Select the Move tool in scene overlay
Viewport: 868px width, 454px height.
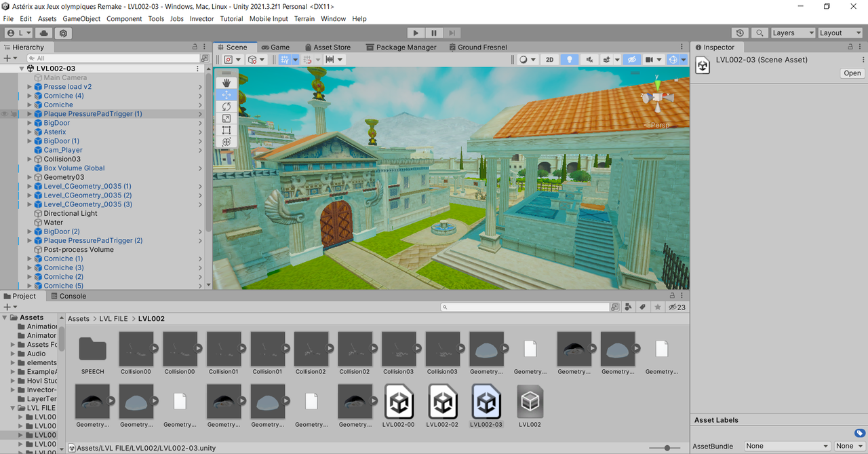[226, 95]
